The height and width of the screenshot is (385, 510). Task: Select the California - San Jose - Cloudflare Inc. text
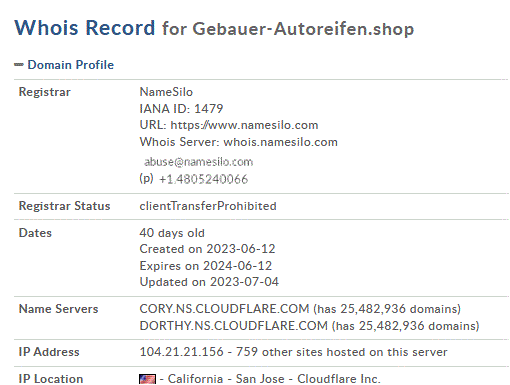[274, 379]
